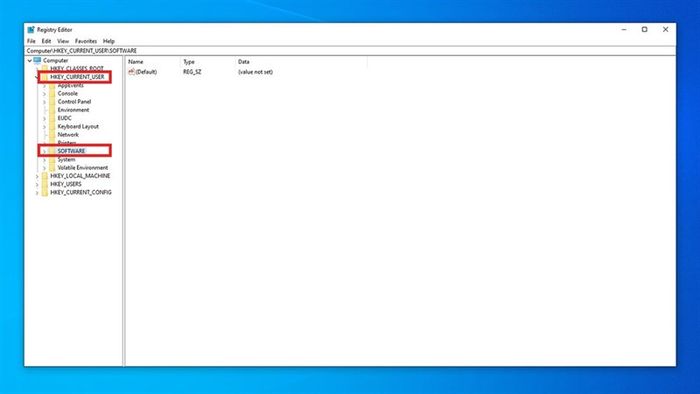Expand the HKEY_LOCAL_MACHINE hive arrow
The height and width of the screenshot is (394, 700).
tap(37, 176)
